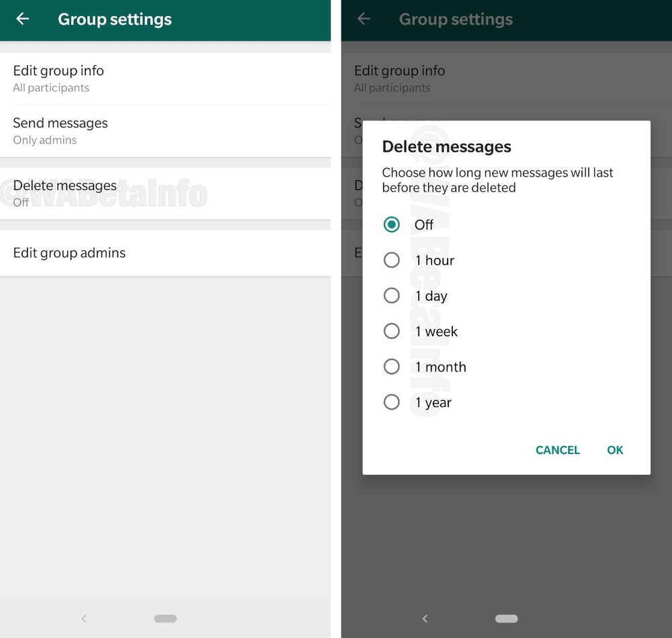Screen dimensions: 672x638
Task: Pick the 1 month radio option
Action: [392, 367]
